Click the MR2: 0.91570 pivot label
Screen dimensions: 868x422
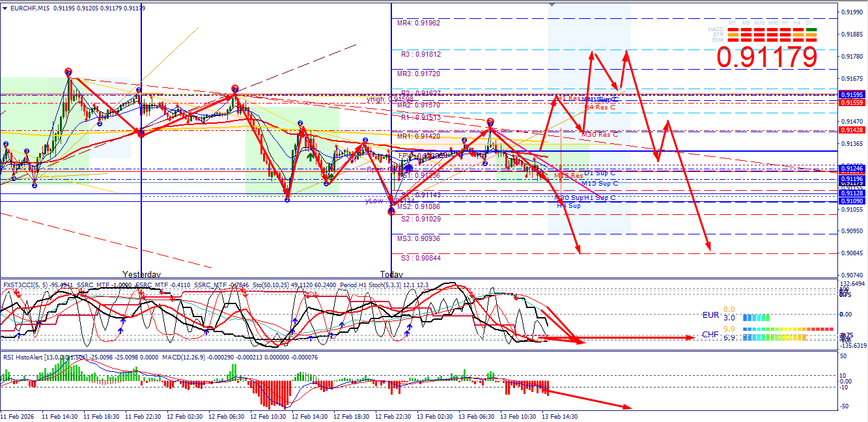pyautogui.click(x=419, y=105)
